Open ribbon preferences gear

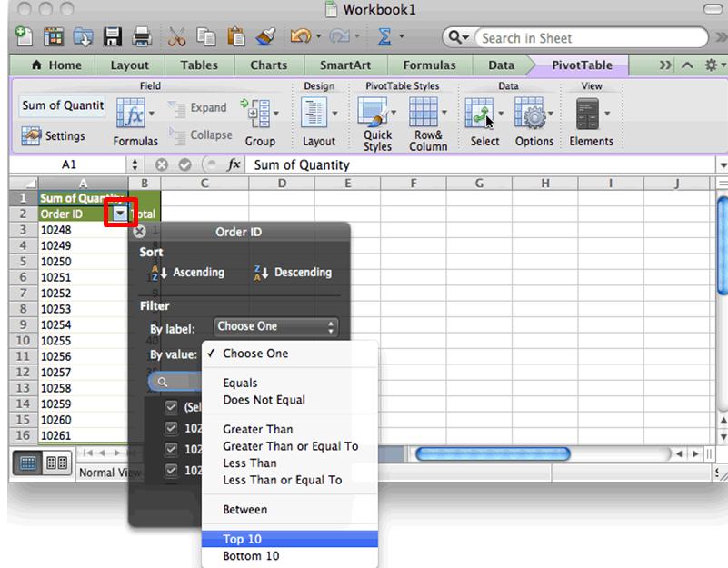point(711,65)
